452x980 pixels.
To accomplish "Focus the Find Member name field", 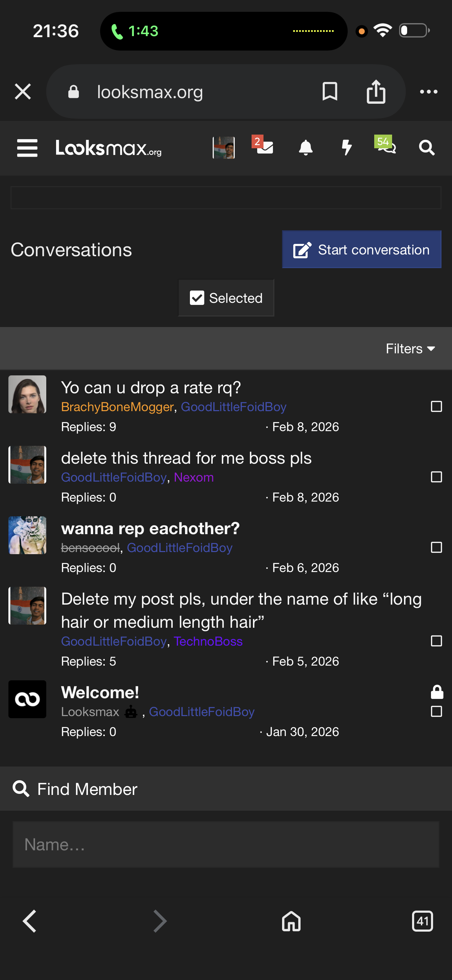I will pos(226,845).
